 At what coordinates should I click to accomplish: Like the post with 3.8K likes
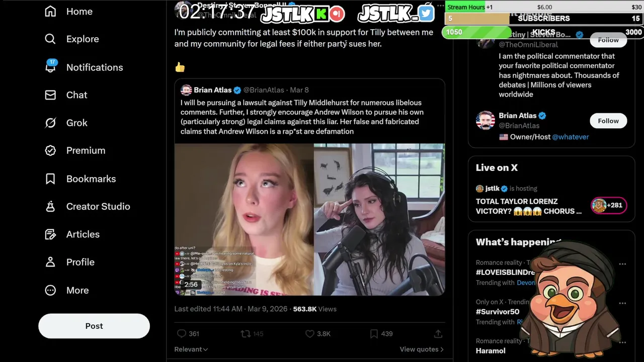(318, 333)
